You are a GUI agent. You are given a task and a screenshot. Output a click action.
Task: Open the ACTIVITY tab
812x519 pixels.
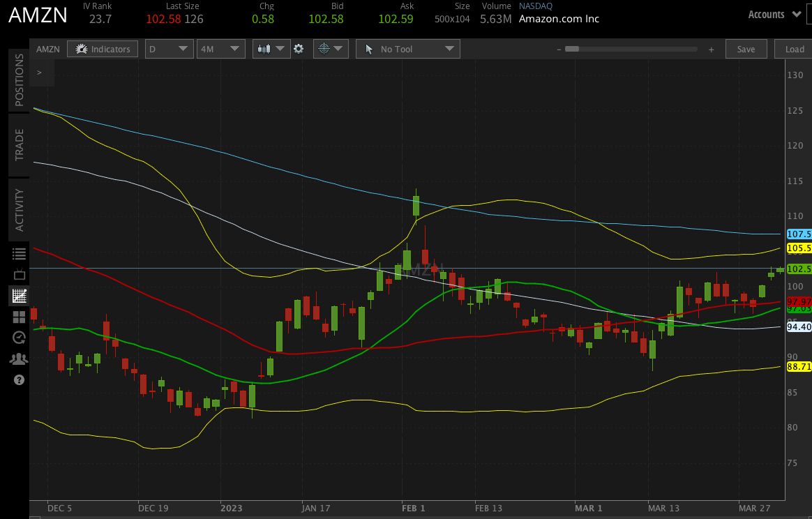pyautogui.click(x=19, y=209)
